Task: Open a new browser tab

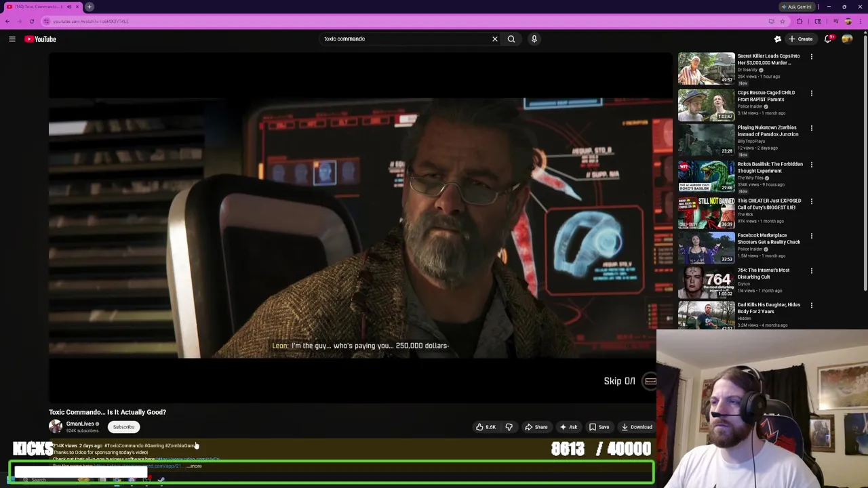Action: (x=89, y=7)
